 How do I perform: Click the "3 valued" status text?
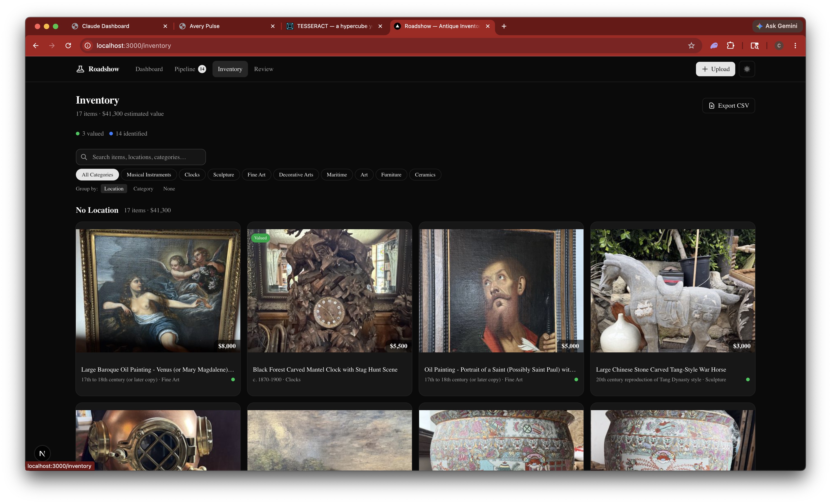point(93,134)
